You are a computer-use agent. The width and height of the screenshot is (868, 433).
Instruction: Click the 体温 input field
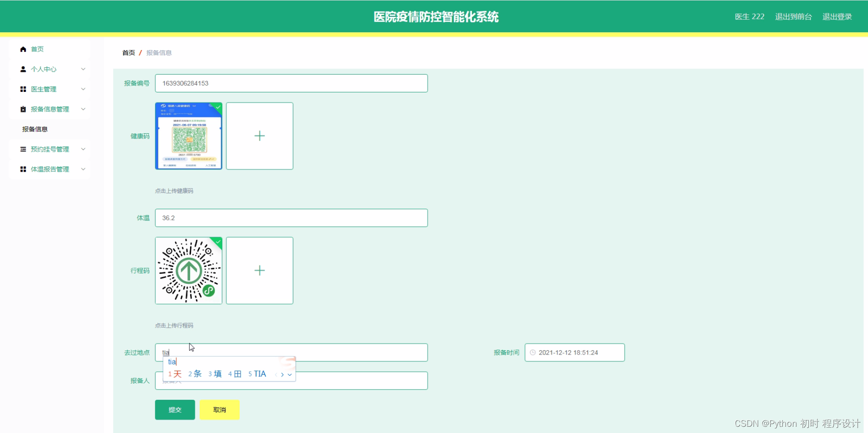[x=291, y=218]
